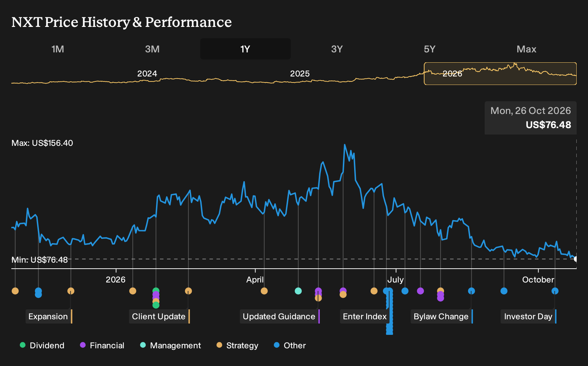Choose the 5Y range tab

(x=430, y=49)
